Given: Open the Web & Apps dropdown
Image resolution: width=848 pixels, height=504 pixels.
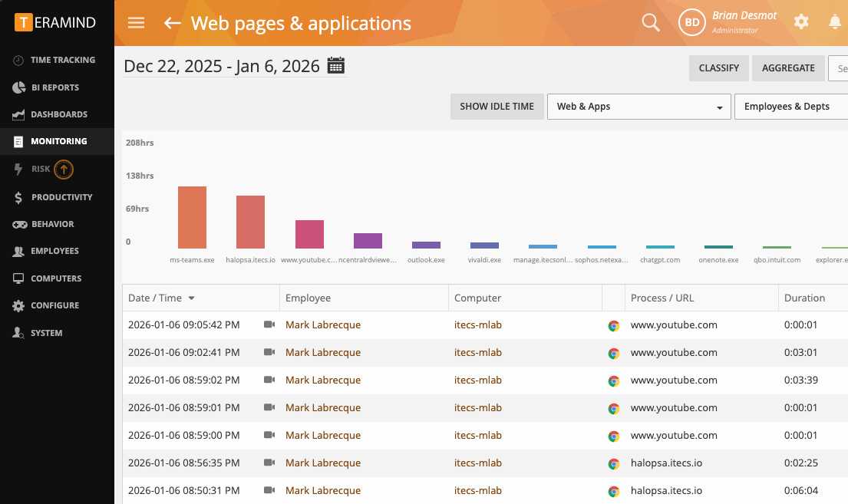Looking at the screenshot, I should point(638,107).
